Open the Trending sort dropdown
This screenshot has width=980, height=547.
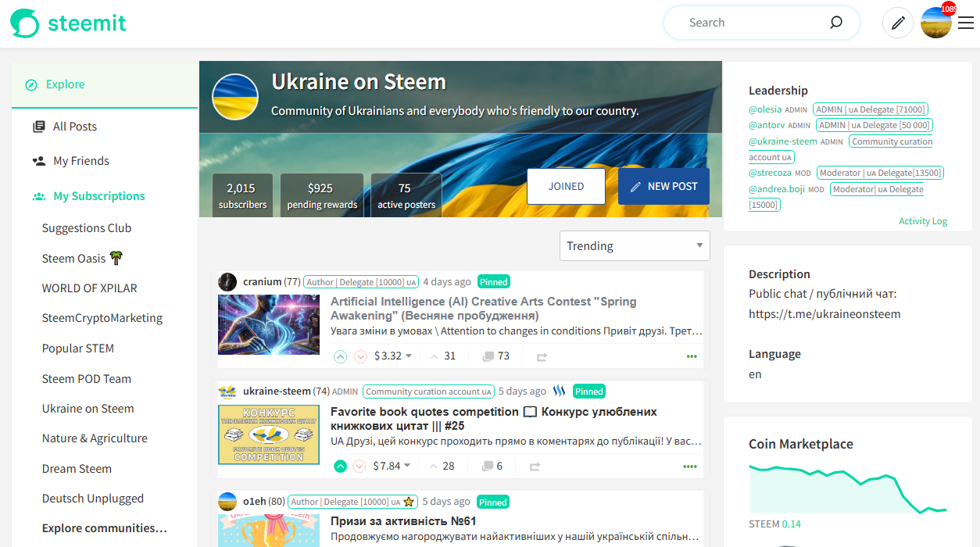(x=635, y=246)
